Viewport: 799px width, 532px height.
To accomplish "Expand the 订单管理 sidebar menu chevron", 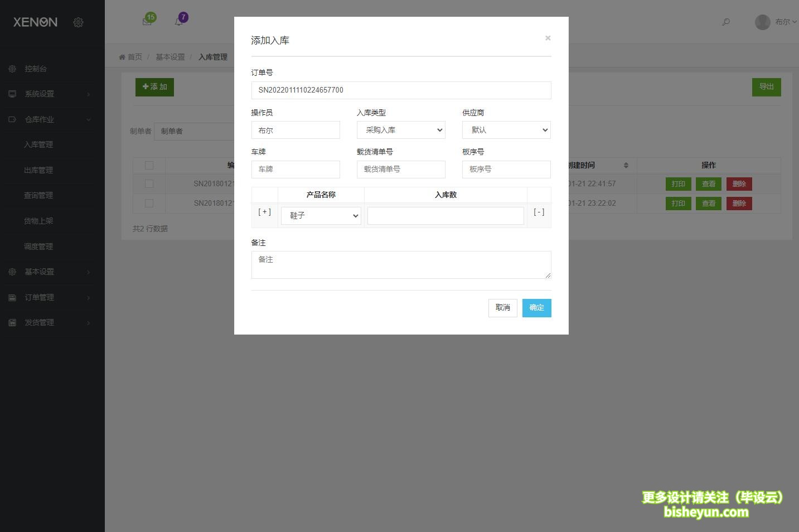I will click(88, 298).
